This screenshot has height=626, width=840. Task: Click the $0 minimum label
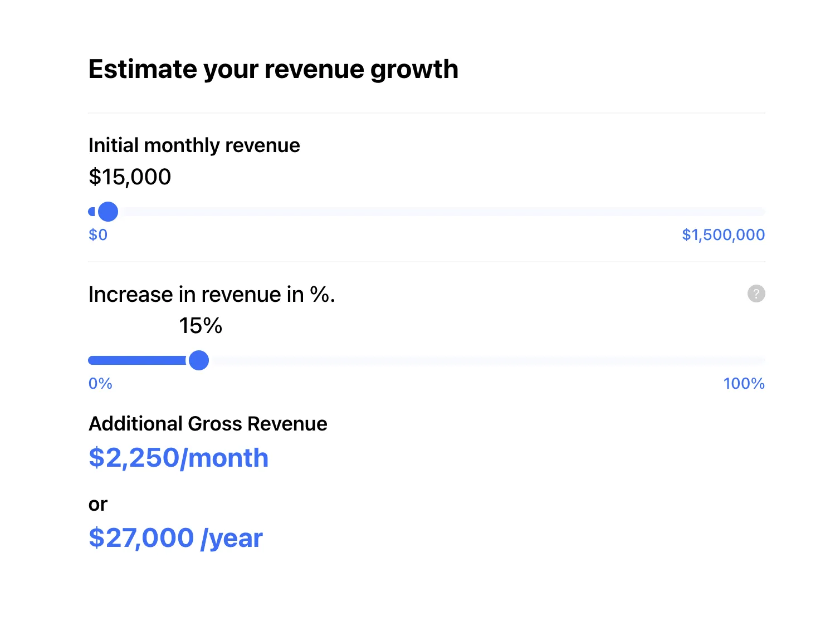98,234
